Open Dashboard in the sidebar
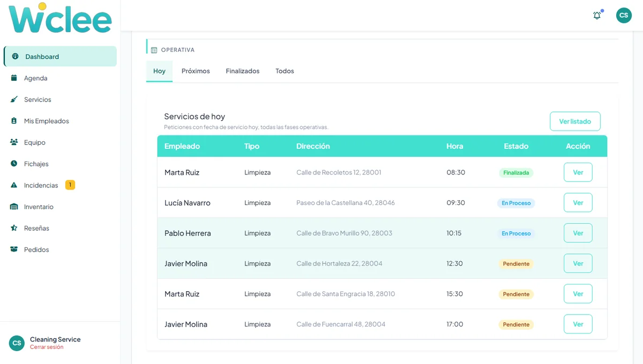643x364 pixels. [x=60, y=56]
